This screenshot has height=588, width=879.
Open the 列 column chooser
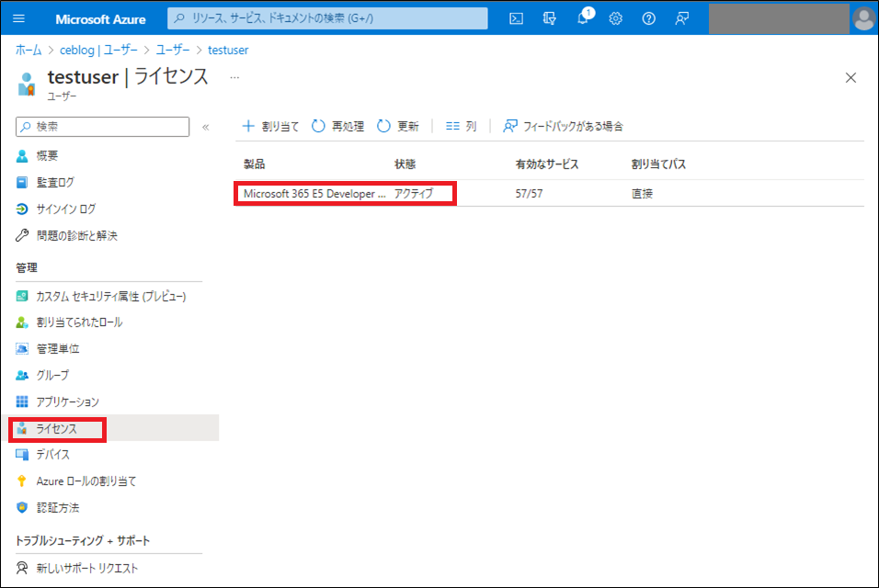[x=461, y=126]
